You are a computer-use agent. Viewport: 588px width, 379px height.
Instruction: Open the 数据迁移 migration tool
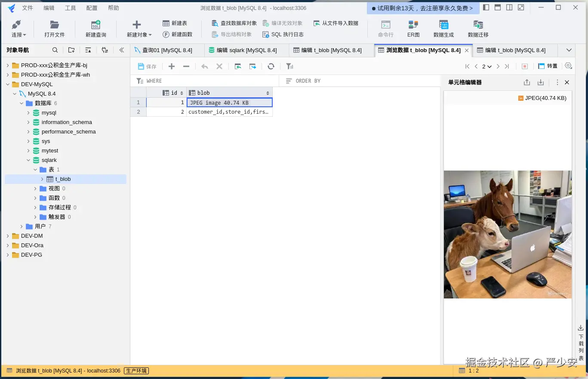(x=477, y=28)
